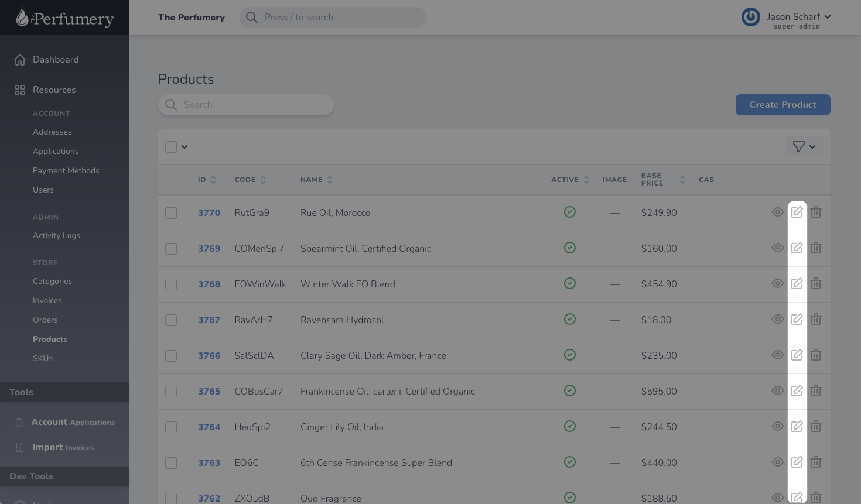Sort the table by Base Price column
The width and height of the screenshot is (861, 504).
(682, 180)
